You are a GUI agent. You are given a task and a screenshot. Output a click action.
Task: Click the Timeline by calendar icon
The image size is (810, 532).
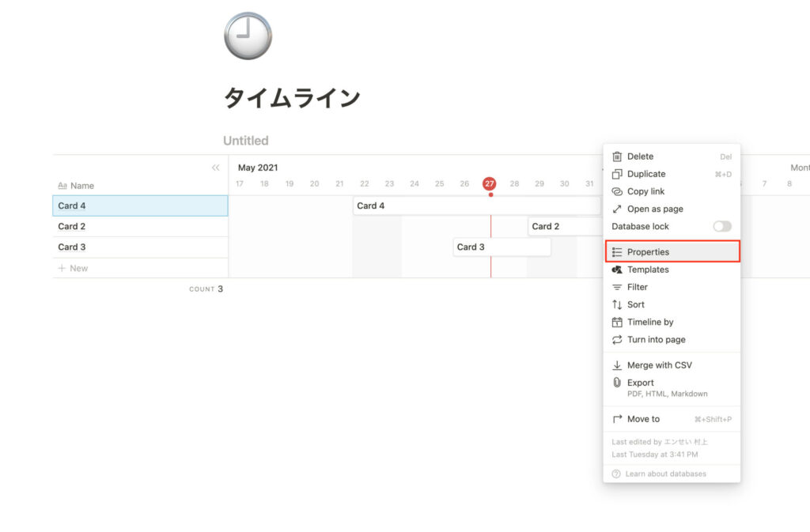[617, 322]
